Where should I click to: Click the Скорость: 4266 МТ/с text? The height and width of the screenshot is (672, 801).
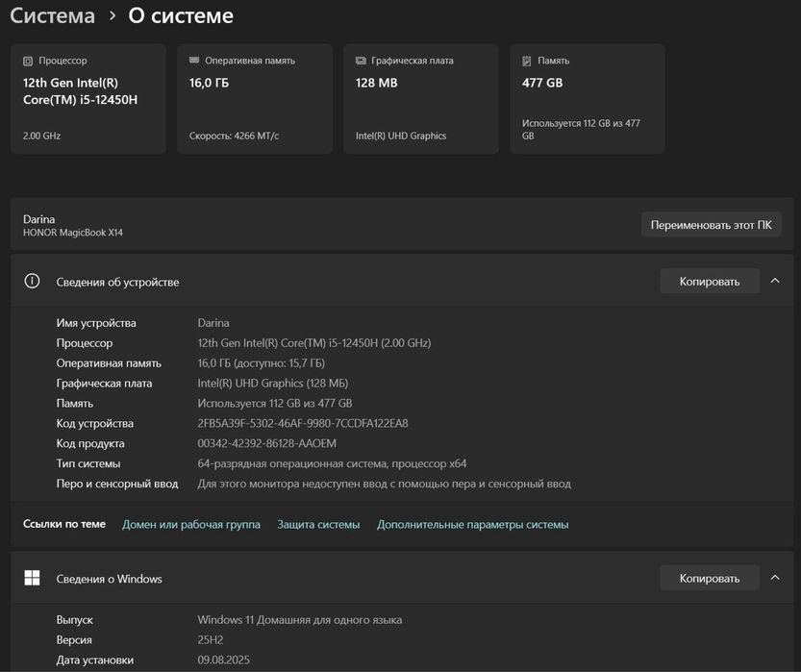234,136
